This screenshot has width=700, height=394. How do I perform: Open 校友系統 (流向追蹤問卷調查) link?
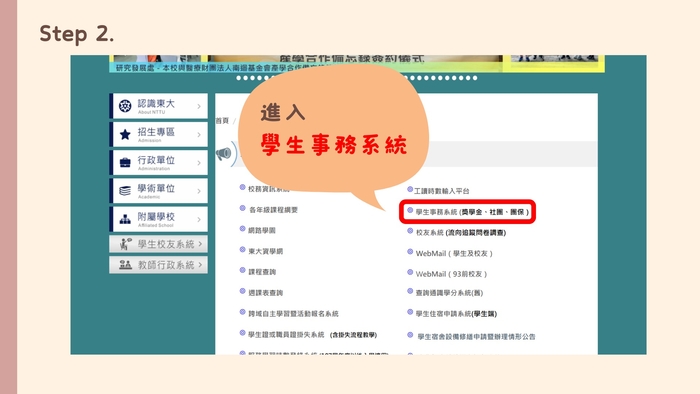pyautogui.click(x=461, y=232)
